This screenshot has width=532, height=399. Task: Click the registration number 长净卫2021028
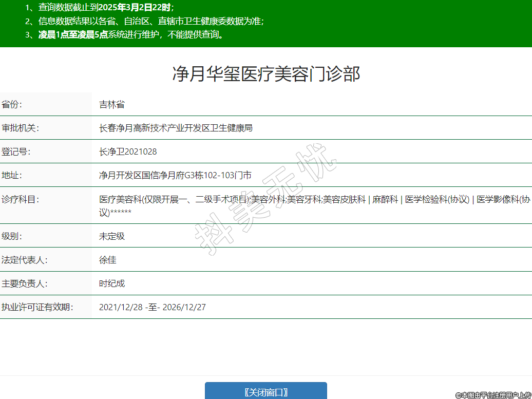coord(128,152)
